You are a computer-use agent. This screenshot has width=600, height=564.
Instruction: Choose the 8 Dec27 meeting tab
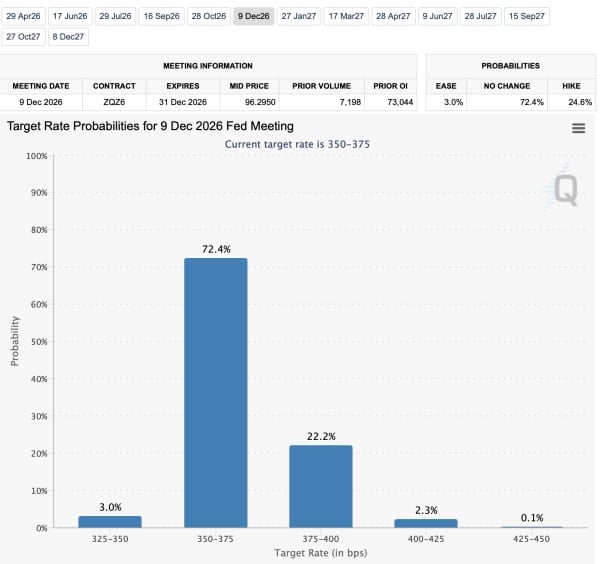click(x=68, y=36)
